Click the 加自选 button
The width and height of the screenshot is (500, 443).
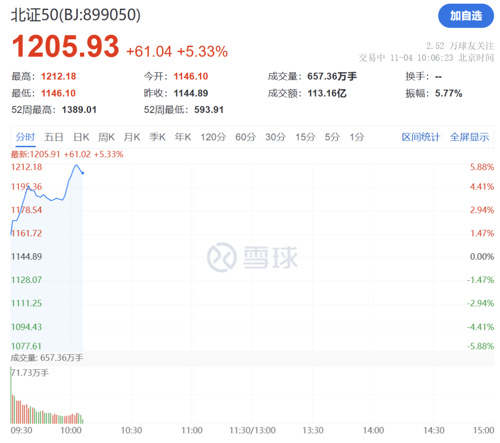pos(465,16)
